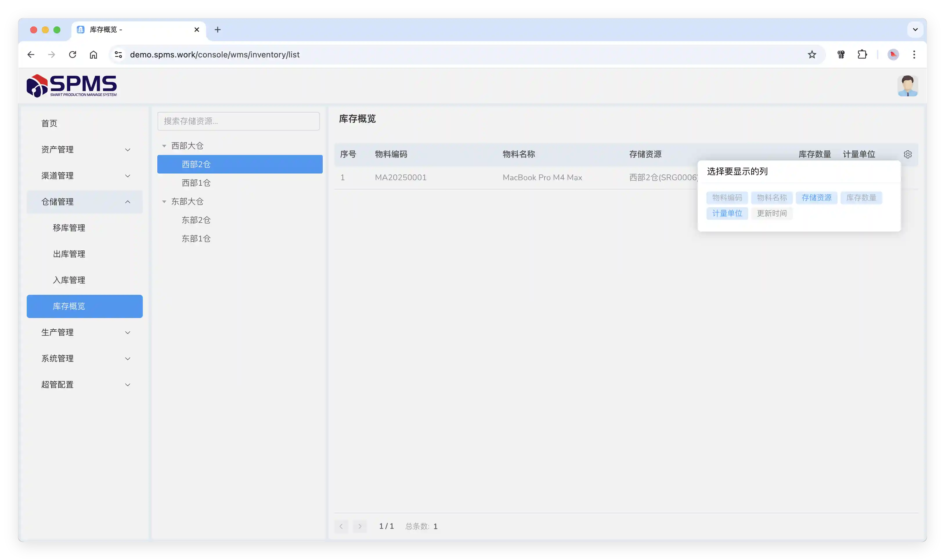Collapse the 东部大仓 tree node
The image size is (945, 560).
pos(164,201)
